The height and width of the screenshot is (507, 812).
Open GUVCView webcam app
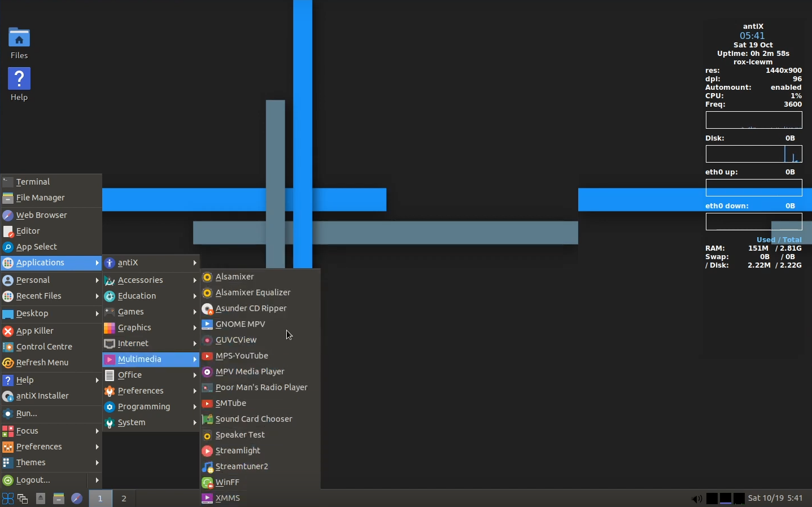pyautogui.click(x=261, y=340)
